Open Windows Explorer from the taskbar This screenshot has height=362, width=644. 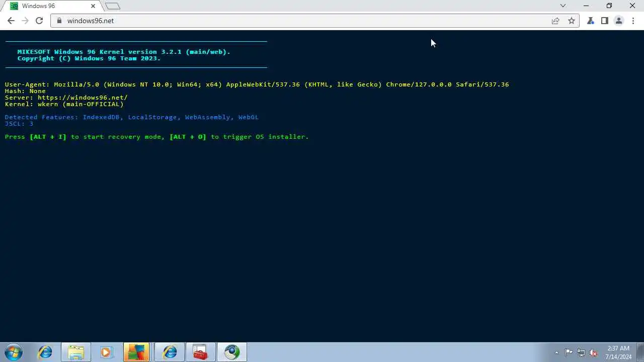pos(76,352)
